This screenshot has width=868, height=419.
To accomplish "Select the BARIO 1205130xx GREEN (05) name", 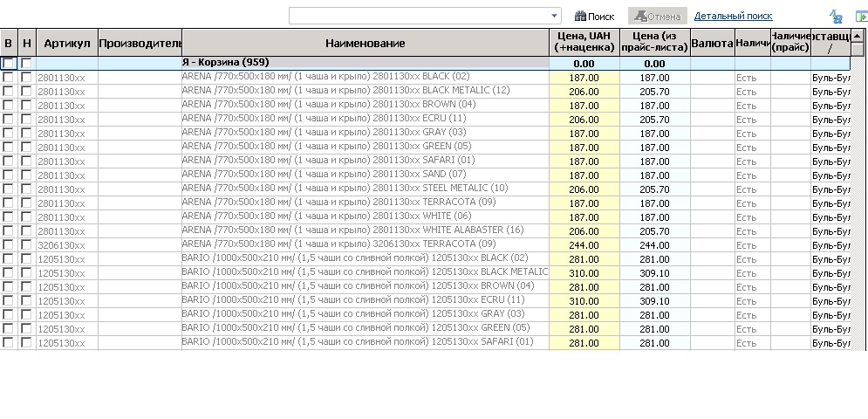I will [356, 327].
